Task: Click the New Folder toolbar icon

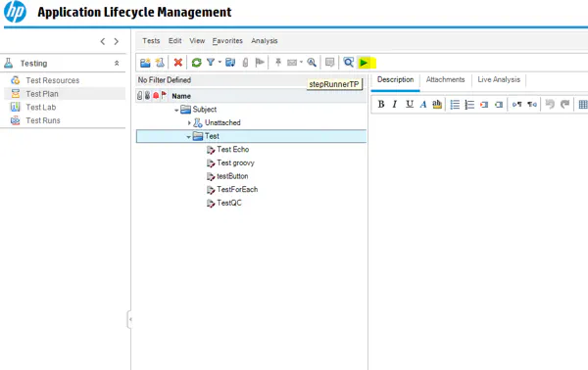Action: click(x=145, y=63)
